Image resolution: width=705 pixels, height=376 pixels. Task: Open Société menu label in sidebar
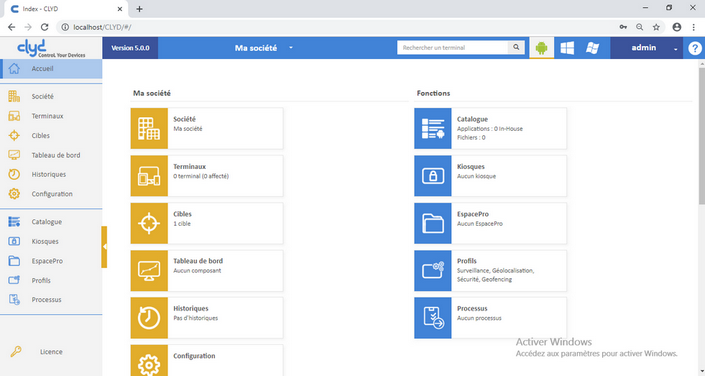[x=42, y=96]
